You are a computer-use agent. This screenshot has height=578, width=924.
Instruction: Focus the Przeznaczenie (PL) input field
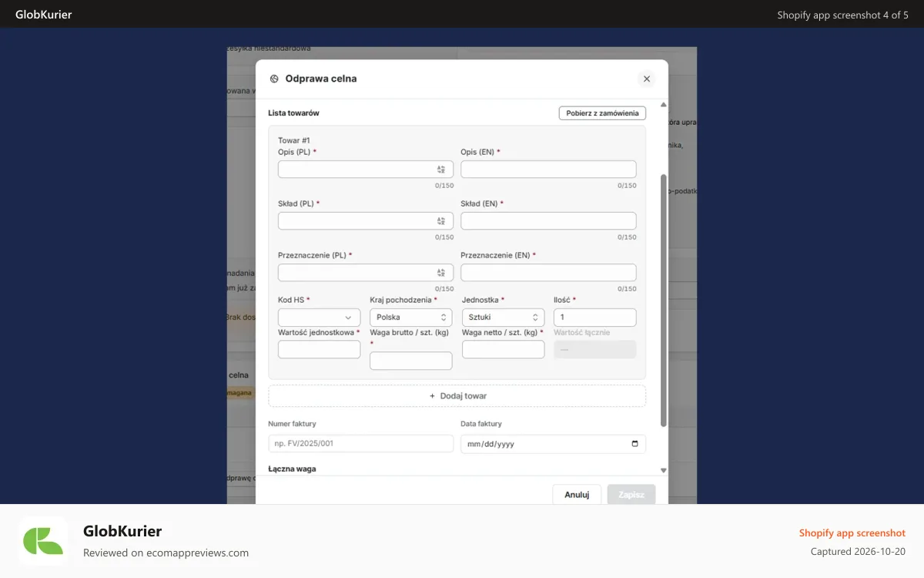pyautogui.click(x=365, y=273)
